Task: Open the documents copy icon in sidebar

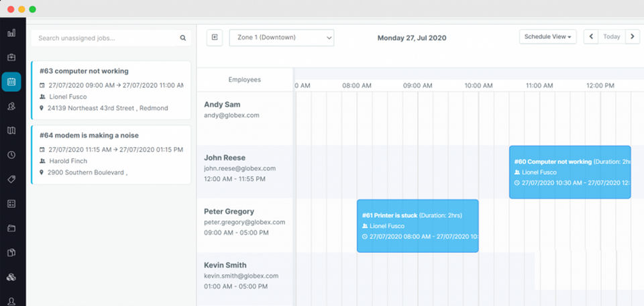Action: pyautogui.click(x=11, y=252)
